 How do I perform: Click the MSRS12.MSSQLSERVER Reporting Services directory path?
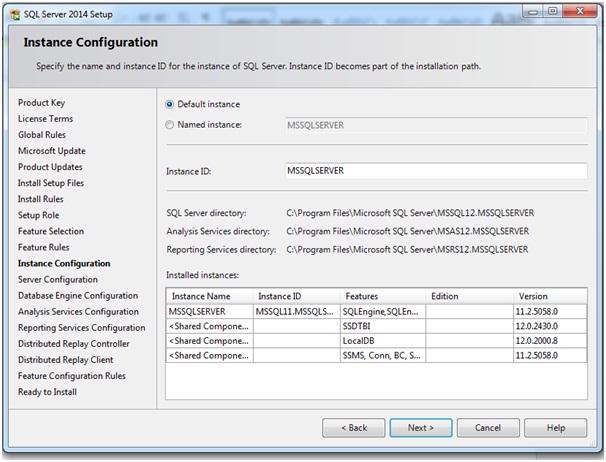[x=407, y=249]
